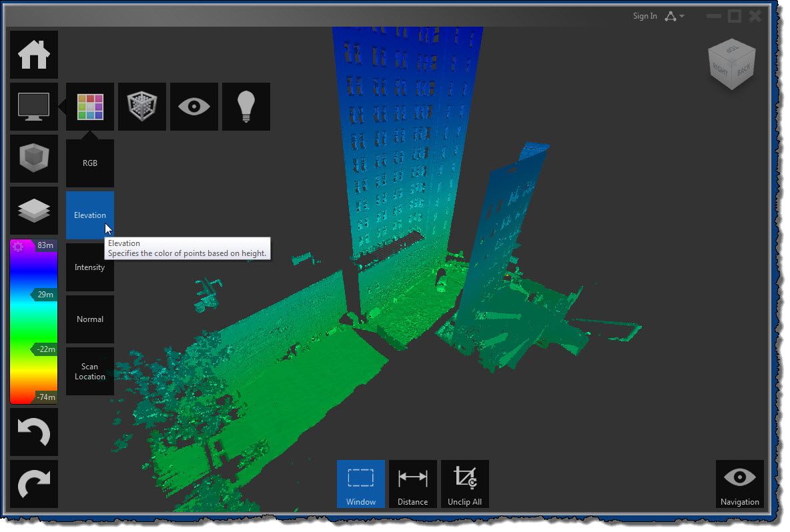Open the color mode palette icon

pyautogui.click(x=89, y=106)
